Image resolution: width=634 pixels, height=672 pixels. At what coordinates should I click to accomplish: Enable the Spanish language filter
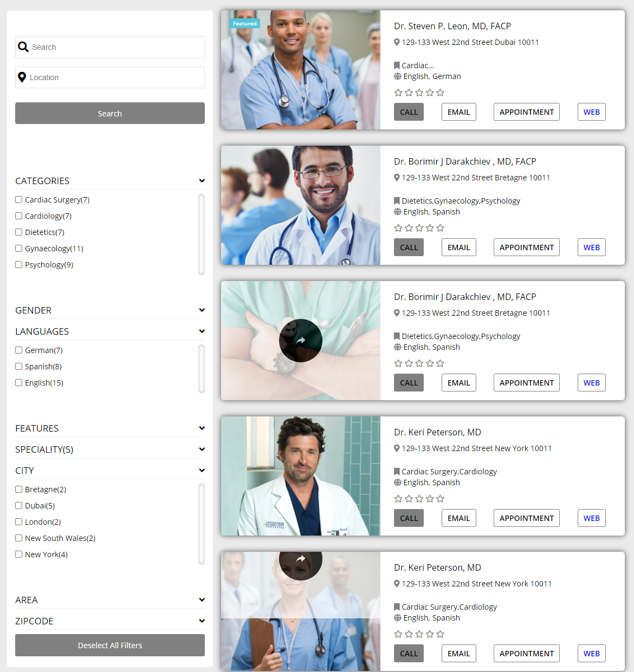(x=19, y=367)
